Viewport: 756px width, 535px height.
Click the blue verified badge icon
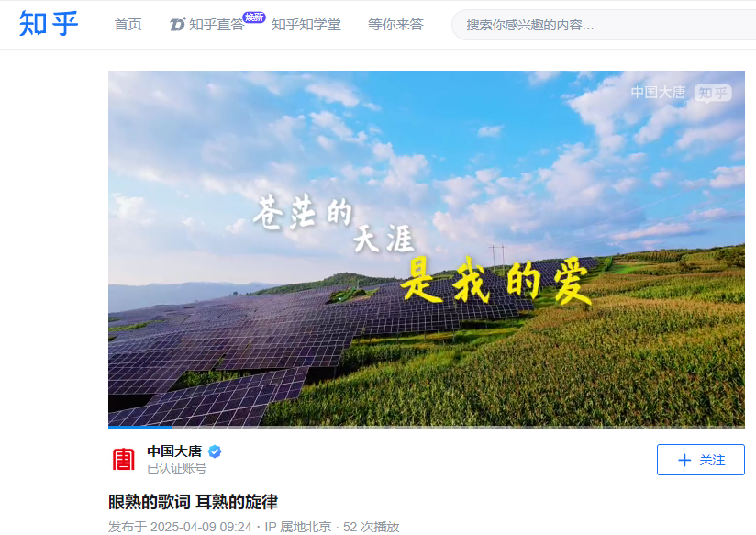[x=215, y=451]
